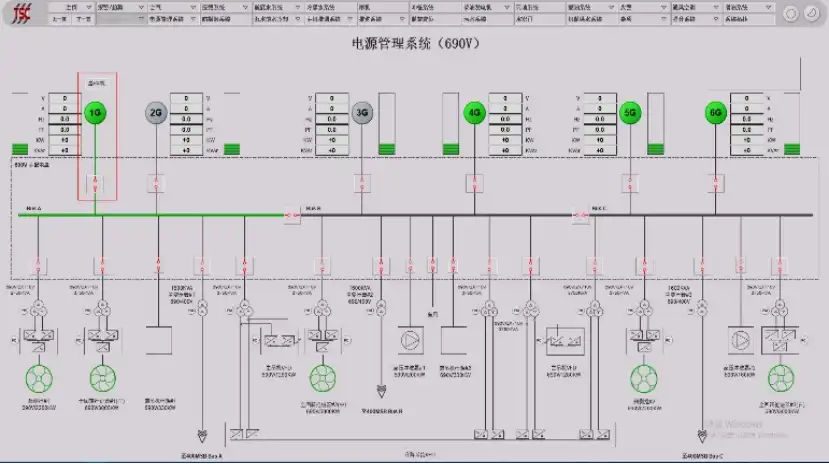Select the 6G generator symbol

point(715,112)
